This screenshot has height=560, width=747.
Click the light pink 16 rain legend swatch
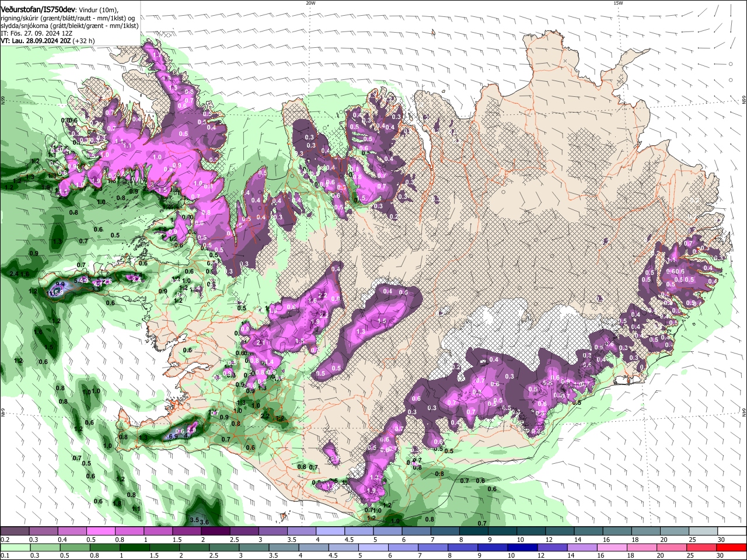(612, 547)
